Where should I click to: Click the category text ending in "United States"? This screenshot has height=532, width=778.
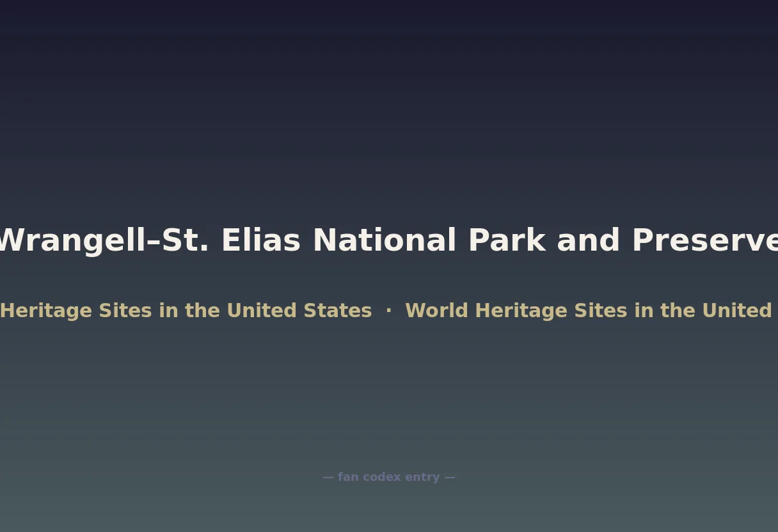pos(186,311)
